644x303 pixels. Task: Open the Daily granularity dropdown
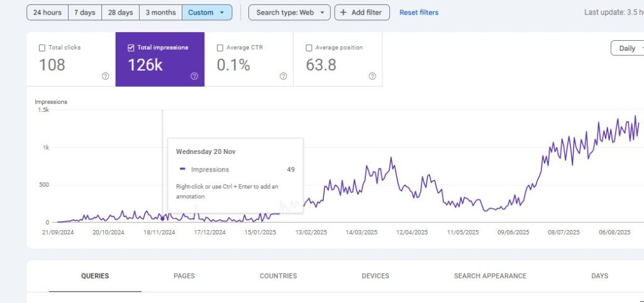click(628, 48)
